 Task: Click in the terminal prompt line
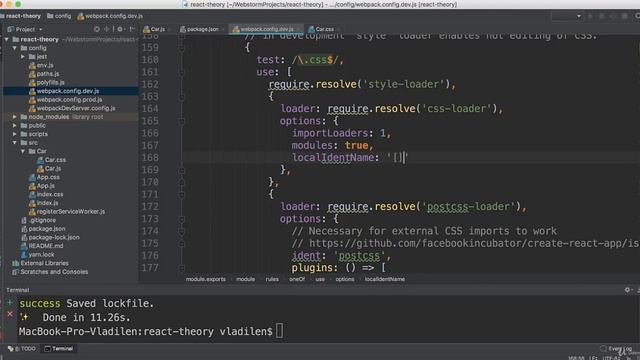[x=151, y=331]
